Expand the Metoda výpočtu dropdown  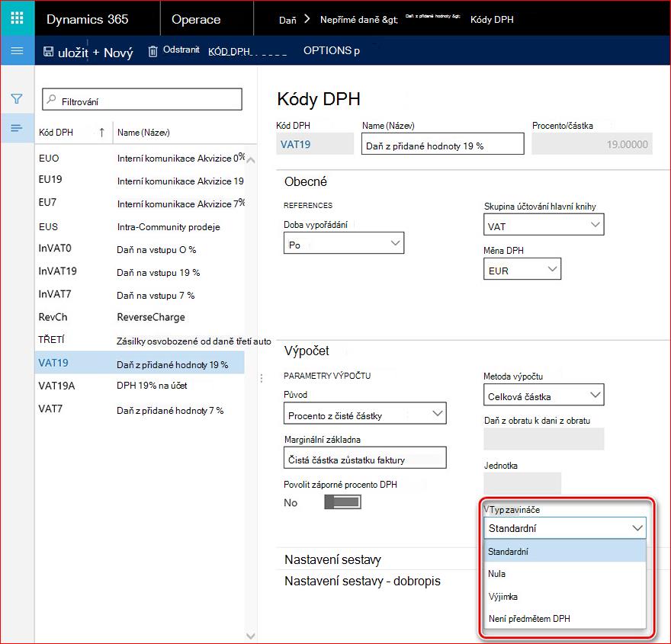point(544,395)
